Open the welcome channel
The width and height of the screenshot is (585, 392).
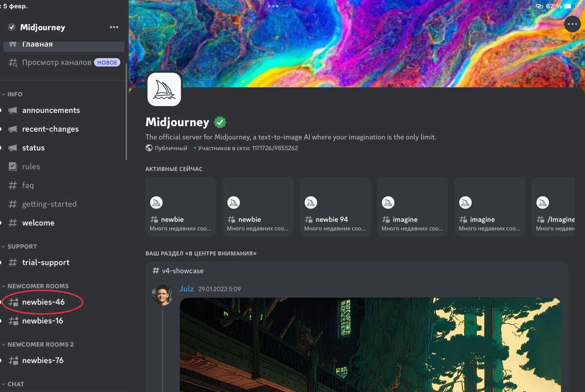coord(38,223)
